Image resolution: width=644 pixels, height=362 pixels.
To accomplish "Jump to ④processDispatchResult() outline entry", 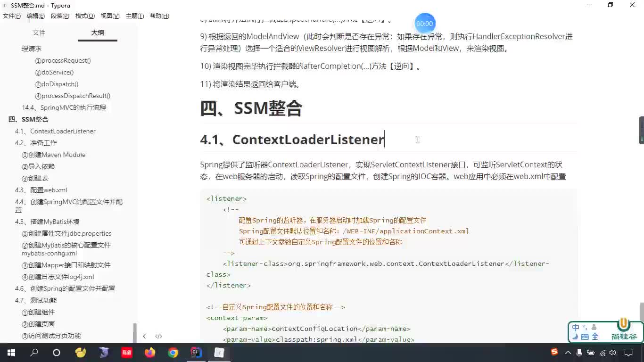I will pos(73,96).
